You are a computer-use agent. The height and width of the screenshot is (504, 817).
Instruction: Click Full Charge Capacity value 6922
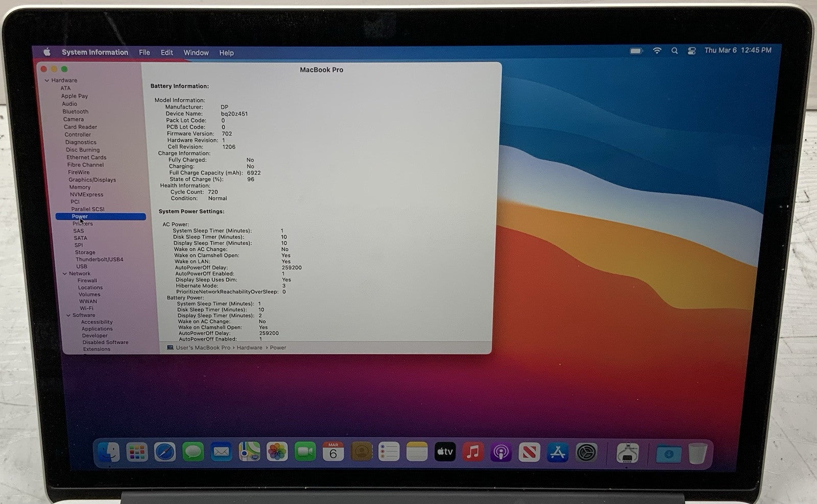coord(254,172)
